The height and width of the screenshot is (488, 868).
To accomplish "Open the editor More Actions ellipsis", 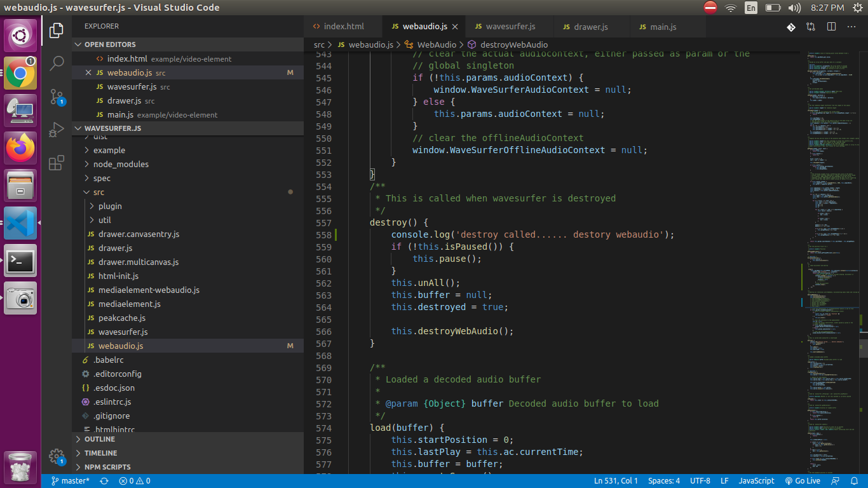I will coord(851,27).
